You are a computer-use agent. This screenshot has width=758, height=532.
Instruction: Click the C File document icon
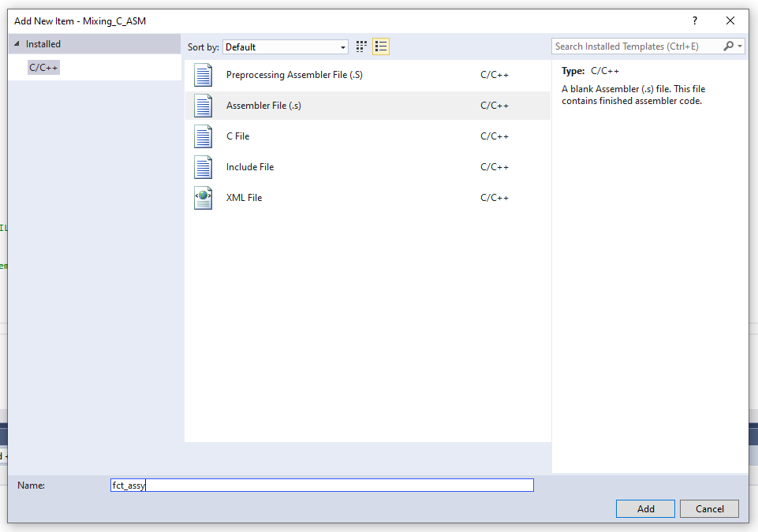203,136
